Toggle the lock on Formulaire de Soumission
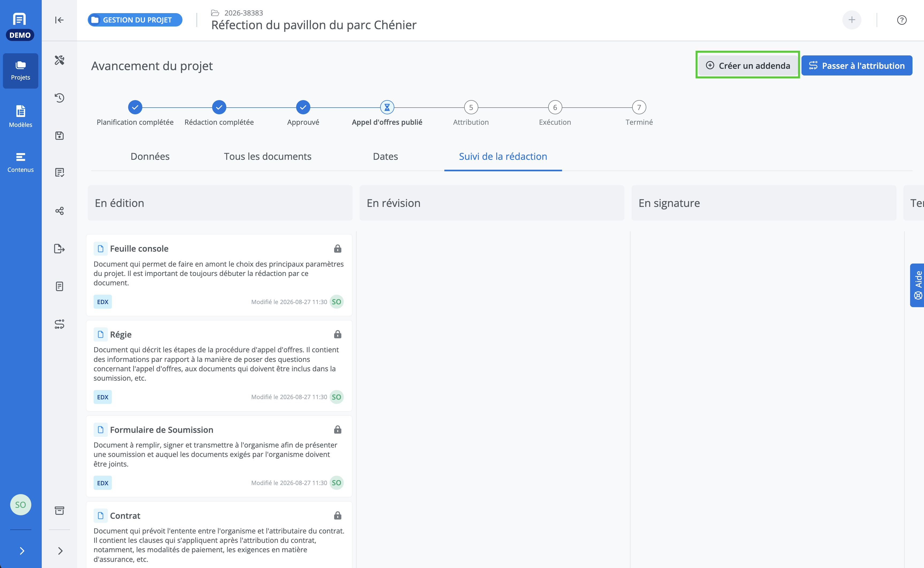924x568 pixels. point(338,430)
